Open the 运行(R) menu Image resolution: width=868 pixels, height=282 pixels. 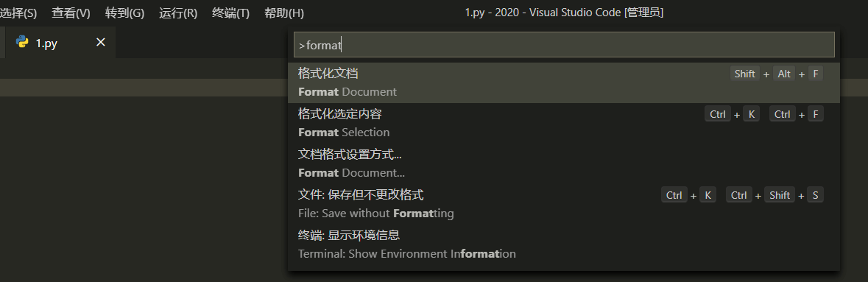click(x=178, y=13)
